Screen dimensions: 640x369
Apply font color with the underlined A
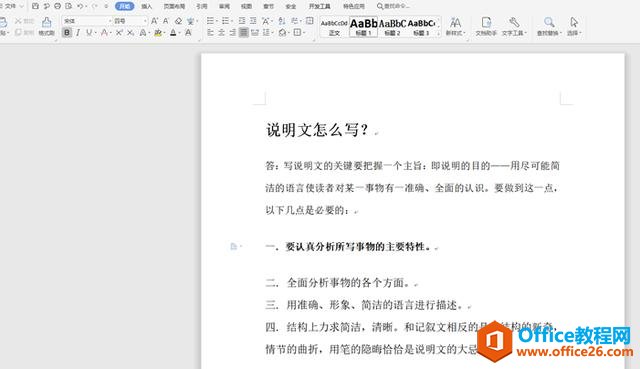pyautogui.click(x=173, y=33)
